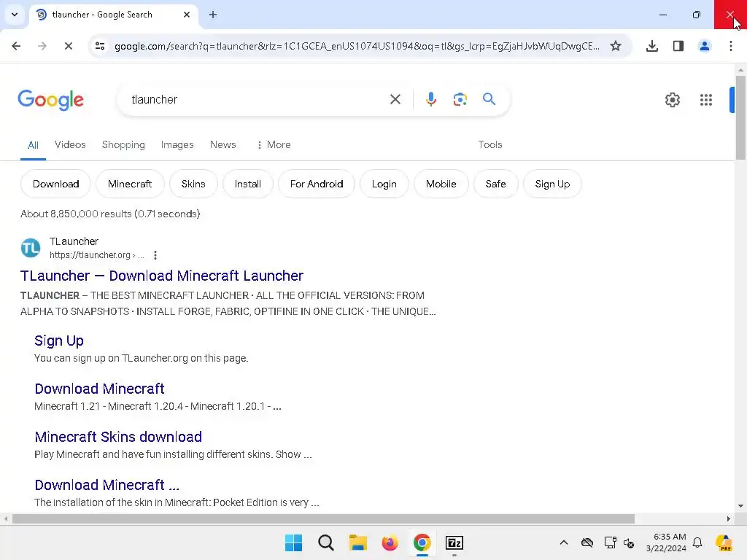Switch to the Shopping tab

coord(123,145)
